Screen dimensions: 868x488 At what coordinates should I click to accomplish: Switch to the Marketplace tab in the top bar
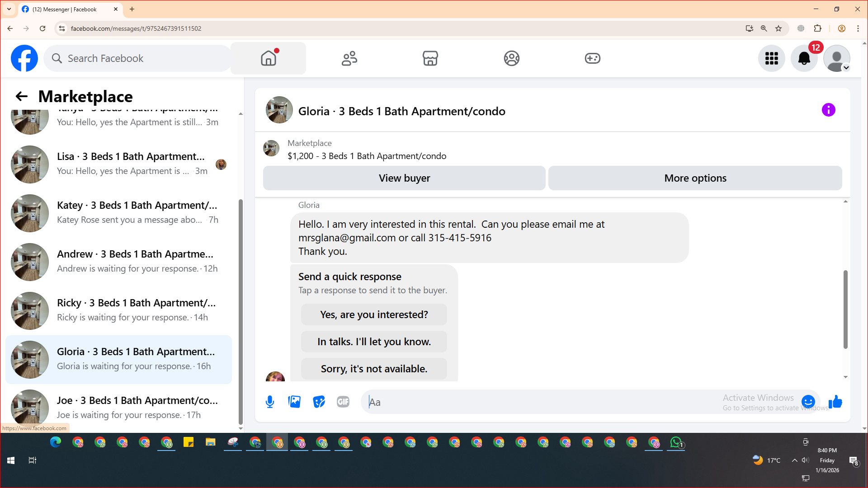click(x=430, y=58)
